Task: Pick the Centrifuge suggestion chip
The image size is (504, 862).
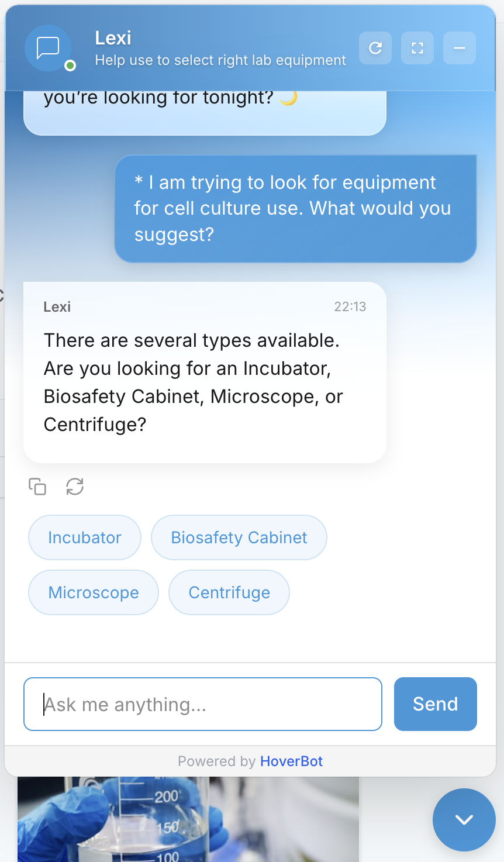Action: point(229,592)
